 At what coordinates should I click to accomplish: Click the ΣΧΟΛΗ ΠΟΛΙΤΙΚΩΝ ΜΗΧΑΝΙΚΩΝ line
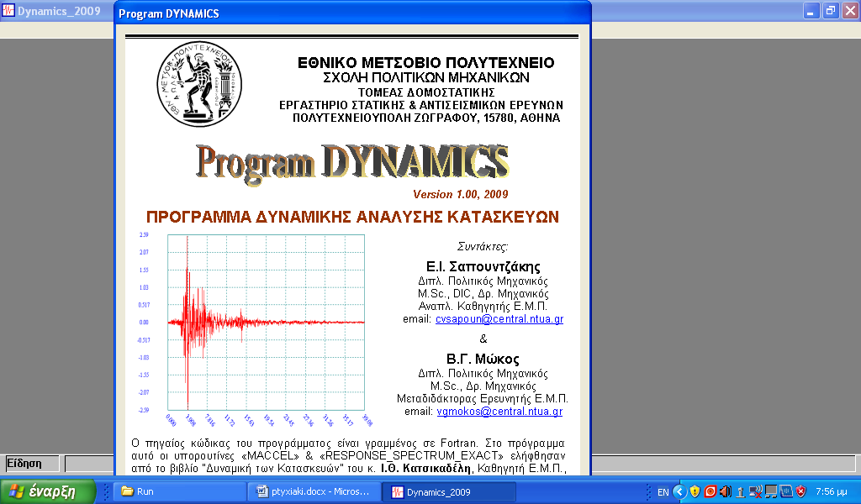coord(426,77)
